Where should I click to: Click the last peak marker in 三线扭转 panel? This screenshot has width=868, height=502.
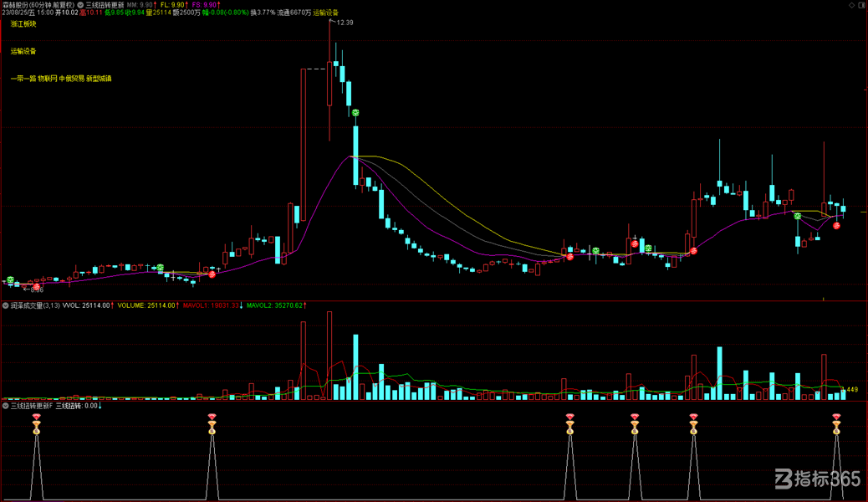click(836, 424)
